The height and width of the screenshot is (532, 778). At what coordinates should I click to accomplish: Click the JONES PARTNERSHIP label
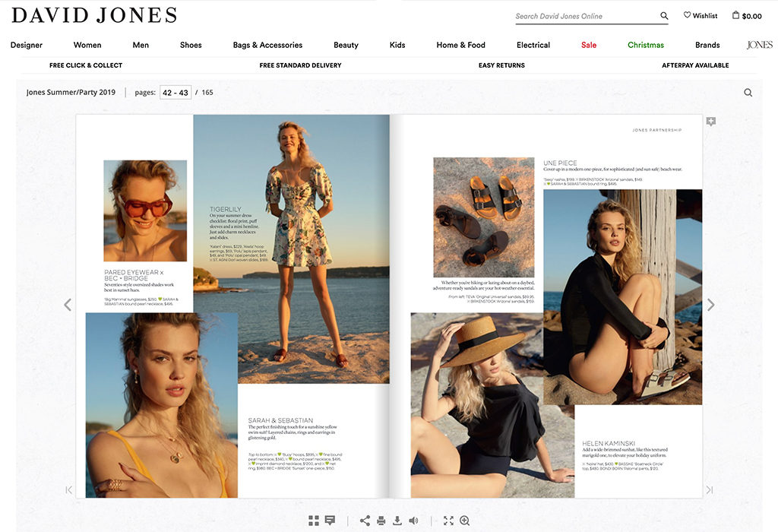[657, 130]
